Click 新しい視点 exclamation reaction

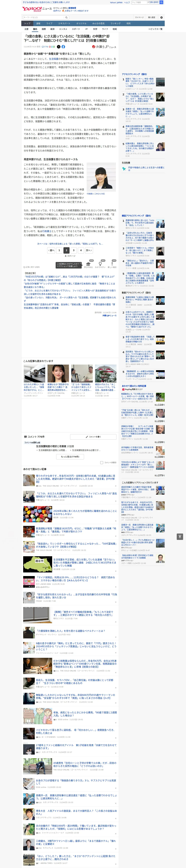(x=112, y=264)
